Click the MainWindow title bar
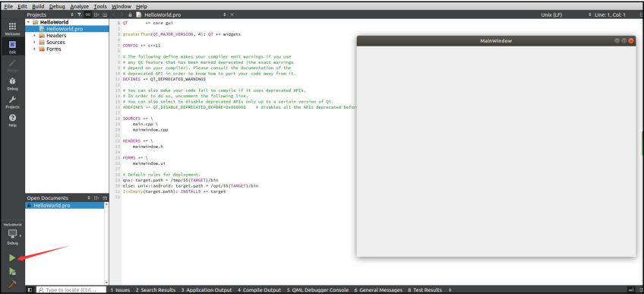The width and height of the screenshot is (644, 294). click(x=496, y=41)
